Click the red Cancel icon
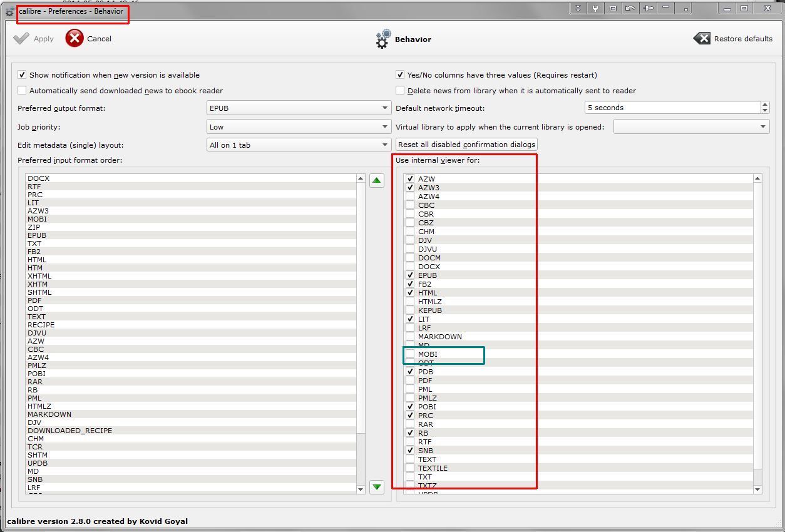 (74, 38)
